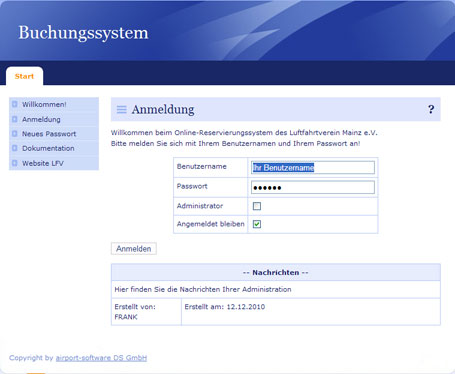Click the bullet icon beside Dokumentation
The height and width of the screenshot is (374, 455).
(14, 148)
